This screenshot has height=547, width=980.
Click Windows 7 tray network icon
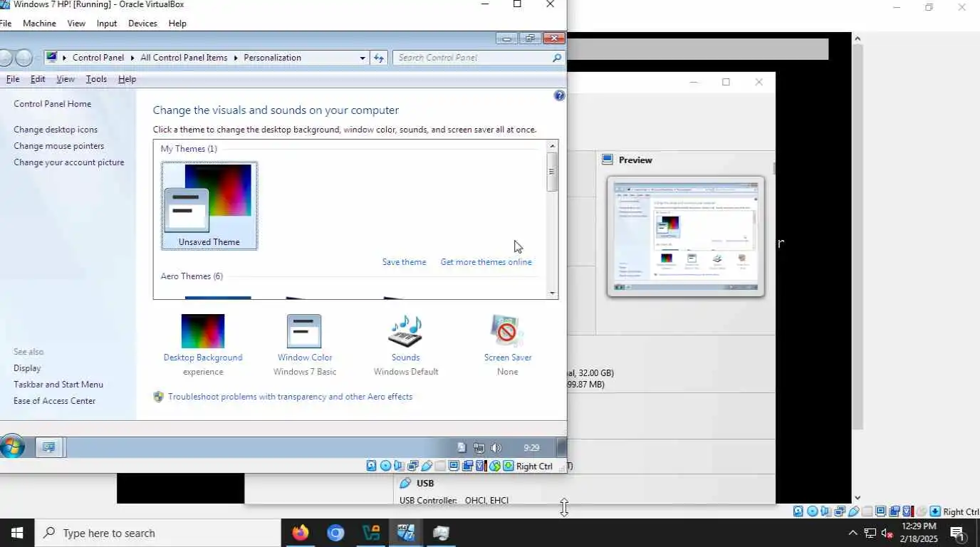point(479,448)
